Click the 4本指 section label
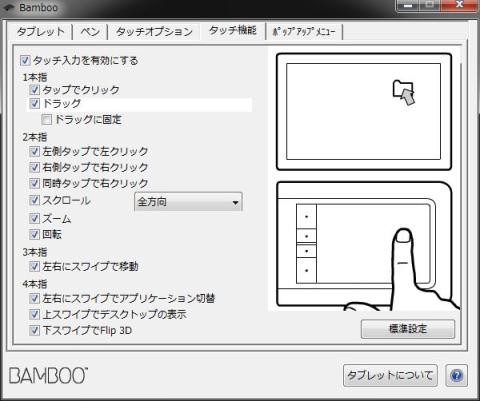480x401 pixels. click(35, 284)
